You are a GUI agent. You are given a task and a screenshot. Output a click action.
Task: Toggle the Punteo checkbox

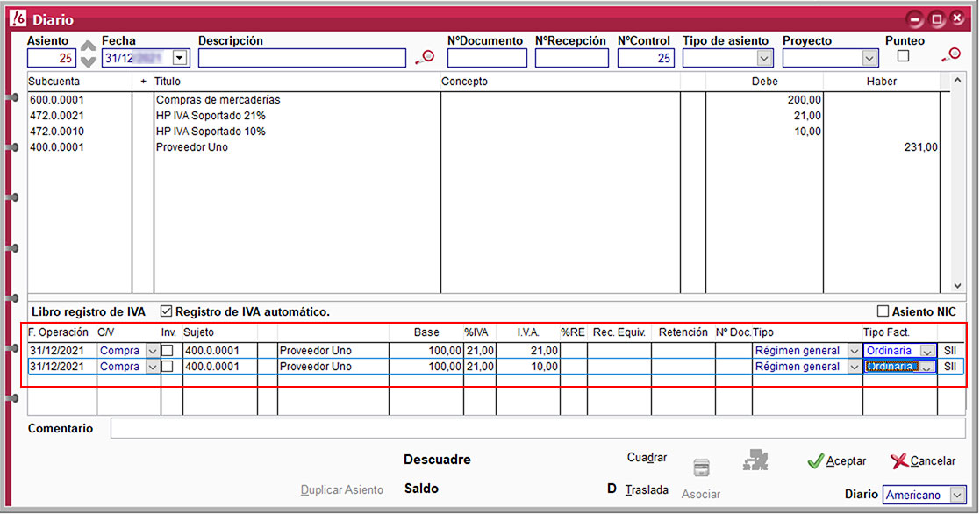pos(903,56)
